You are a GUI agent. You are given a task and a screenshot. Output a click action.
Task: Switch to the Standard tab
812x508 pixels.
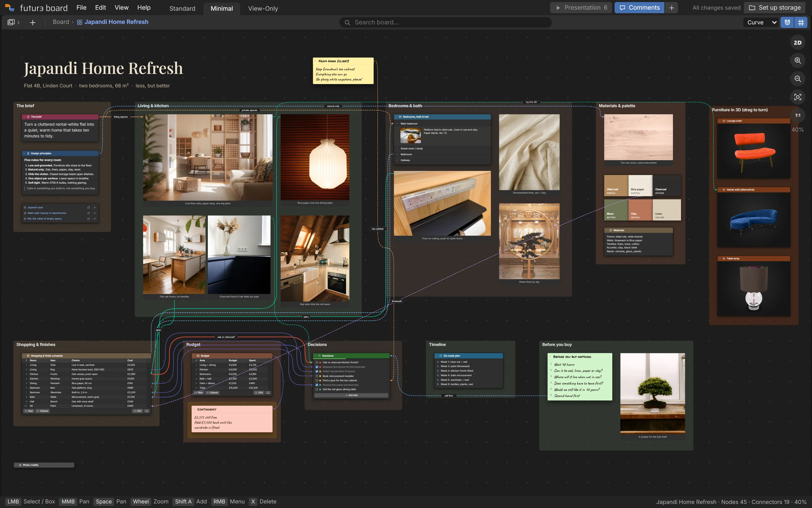click(x=182, y=8)
